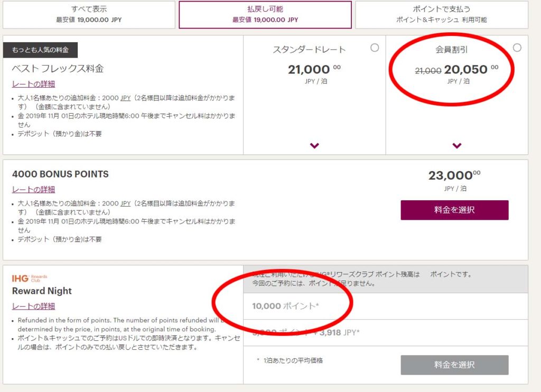Click the もっとも人気の料金 badge
Screen dimensions: 541x392
(40, 50)
